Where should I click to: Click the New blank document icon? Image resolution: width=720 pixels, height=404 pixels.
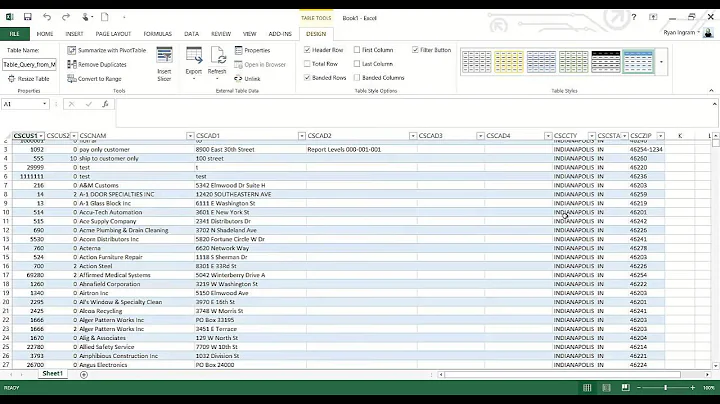105,17
